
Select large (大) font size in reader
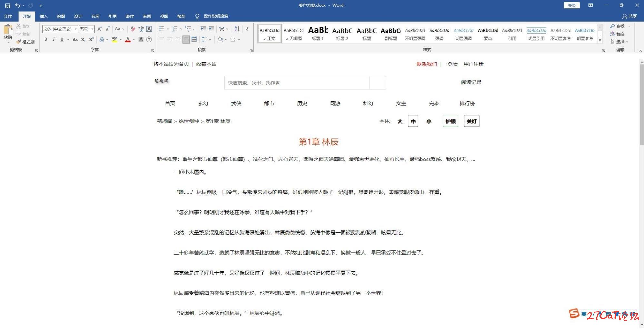[400, 121]
